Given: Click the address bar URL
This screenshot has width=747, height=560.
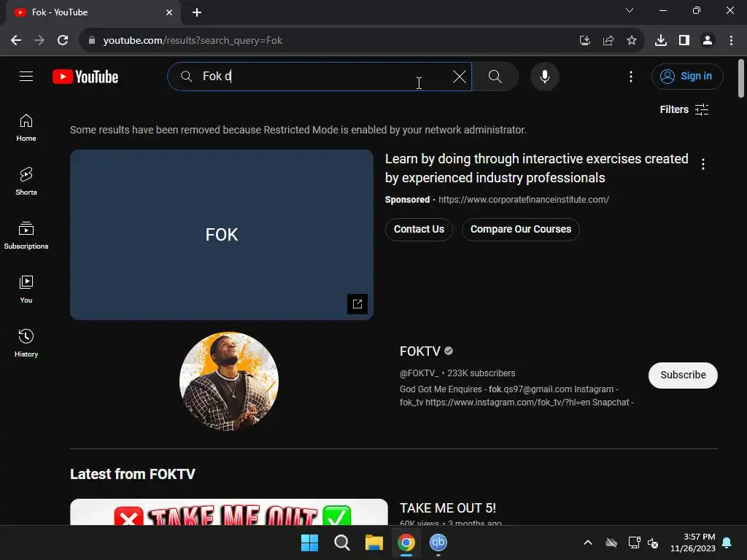Looking at the screenshot, I should pyautogui.click(x=193, y=41).
